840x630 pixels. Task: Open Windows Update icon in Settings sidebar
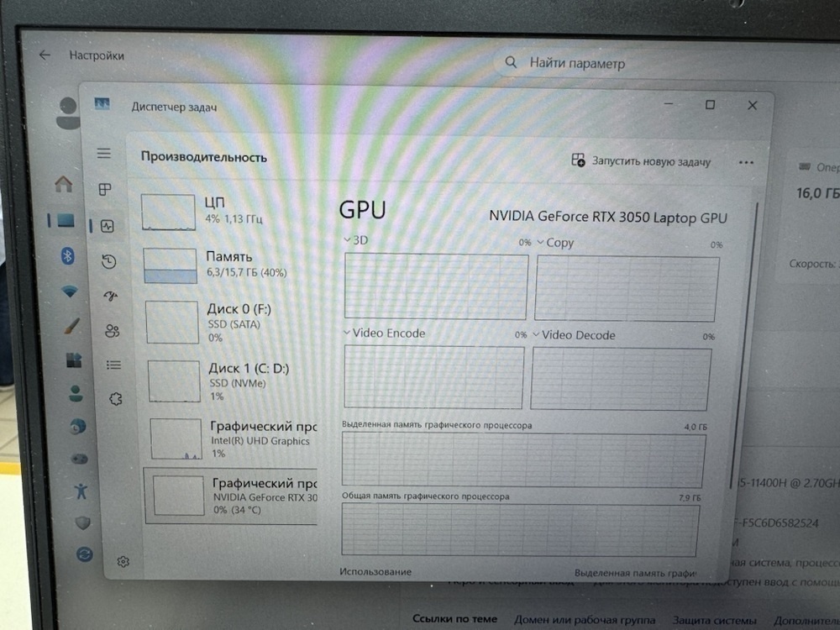tap(84, 554)
